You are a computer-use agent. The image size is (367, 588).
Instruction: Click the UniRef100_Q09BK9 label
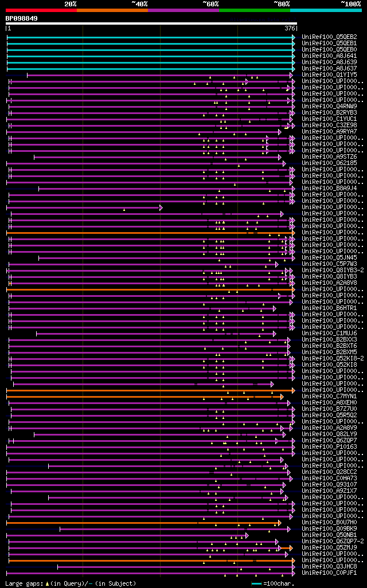pos(329,528)
